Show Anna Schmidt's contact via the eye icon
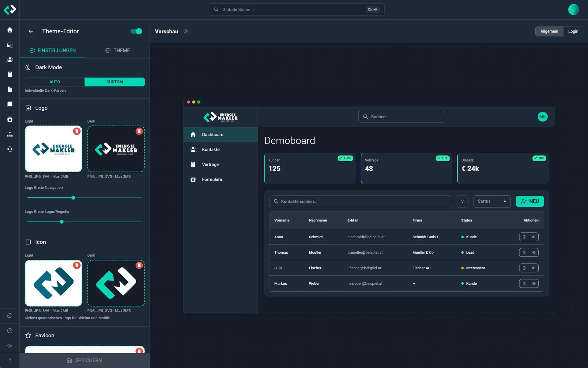The width and height of the screenshot is (588, 368). point(534,237)
